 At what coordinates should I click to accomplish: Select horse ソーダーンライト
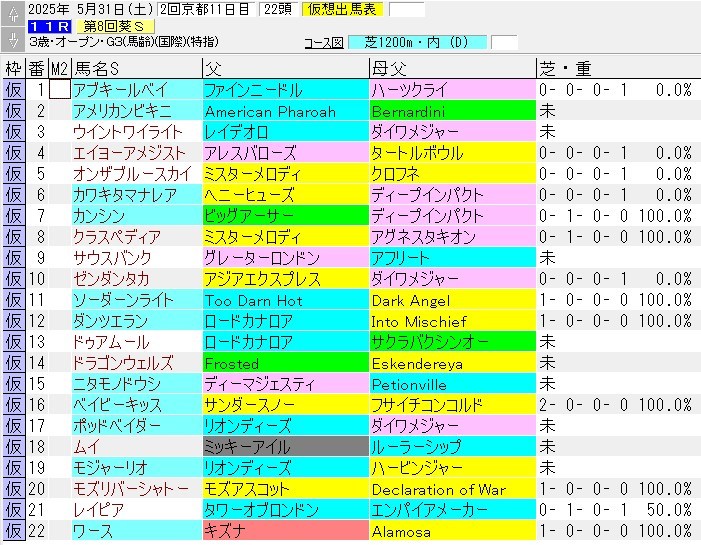[x=137, y=300]
